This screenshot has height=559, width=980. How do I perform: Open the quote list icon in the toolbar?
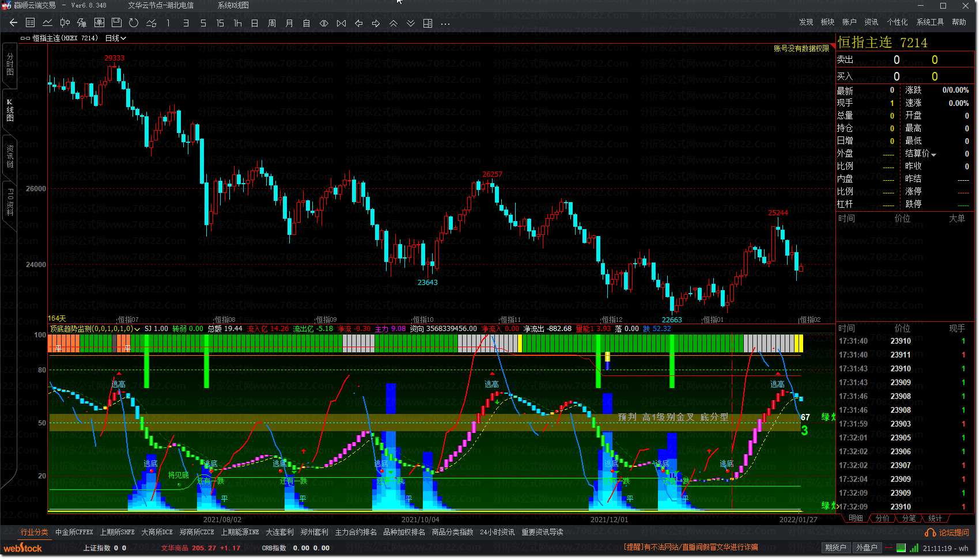tap(31, 23)
